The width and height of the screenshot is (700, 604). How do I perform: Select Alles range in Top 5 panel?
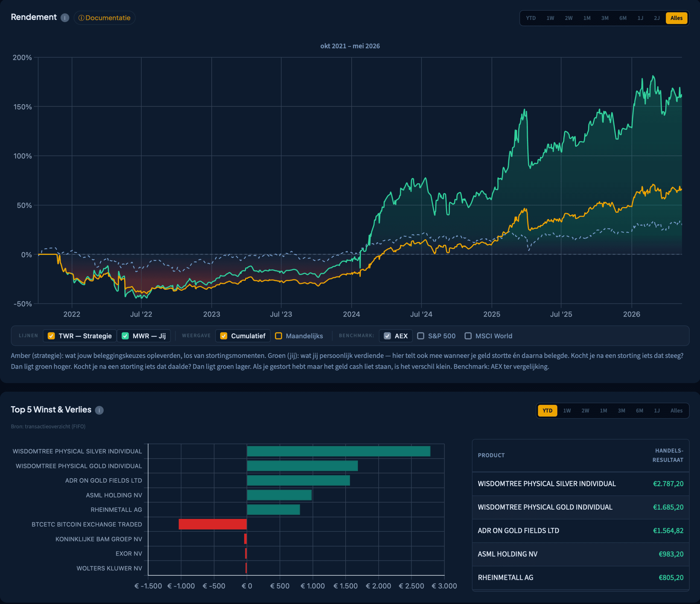[x=676, y=411]
